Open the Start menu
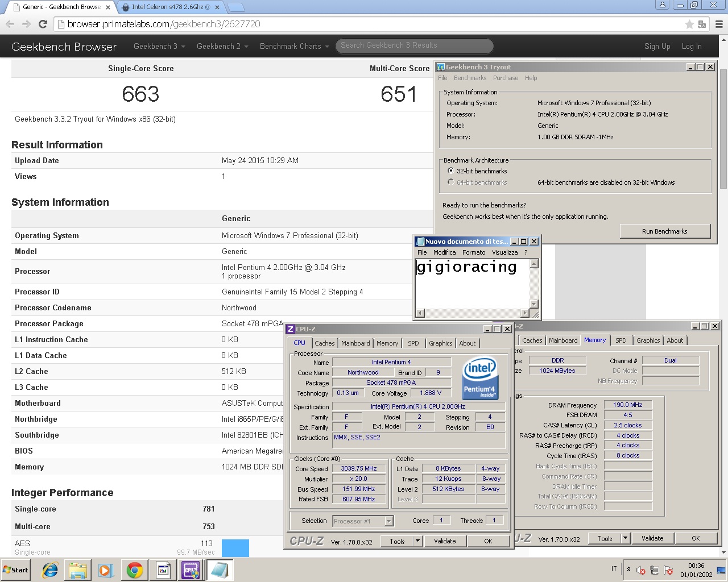Screen dimensions: 728x582 click(x=16, y=570)
